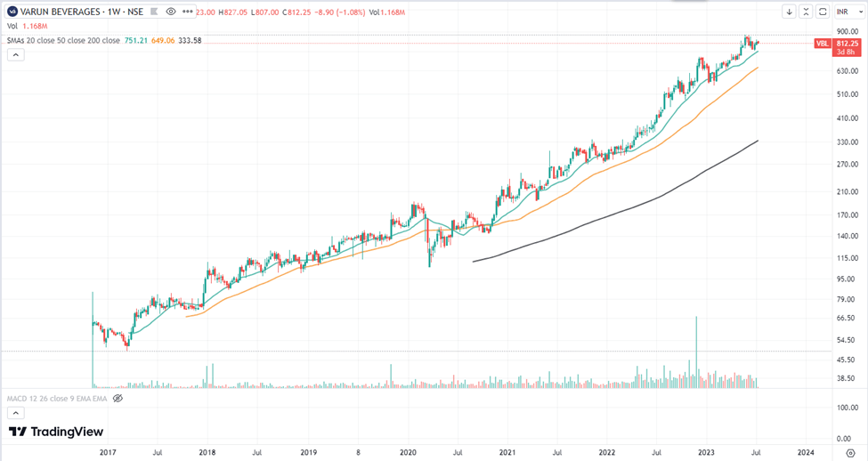Click the 2018 time axis label

207,452
